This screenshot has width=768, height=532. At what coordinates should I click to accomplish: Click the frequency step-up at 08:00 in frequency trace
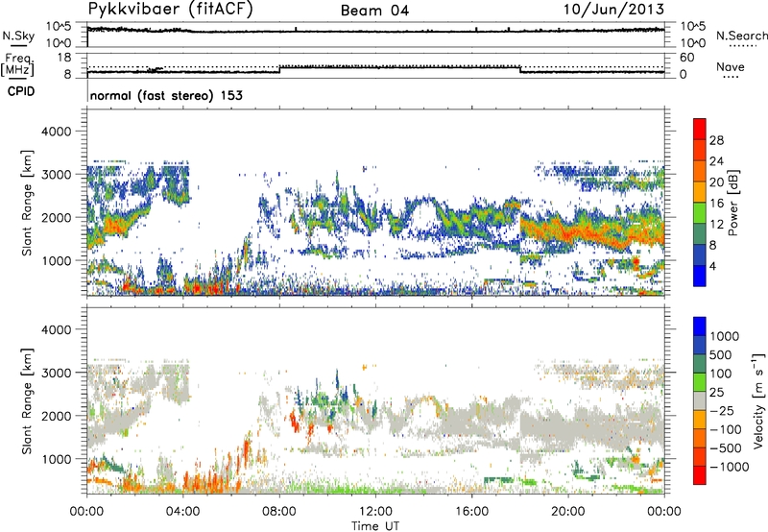(x=279, y=69)
